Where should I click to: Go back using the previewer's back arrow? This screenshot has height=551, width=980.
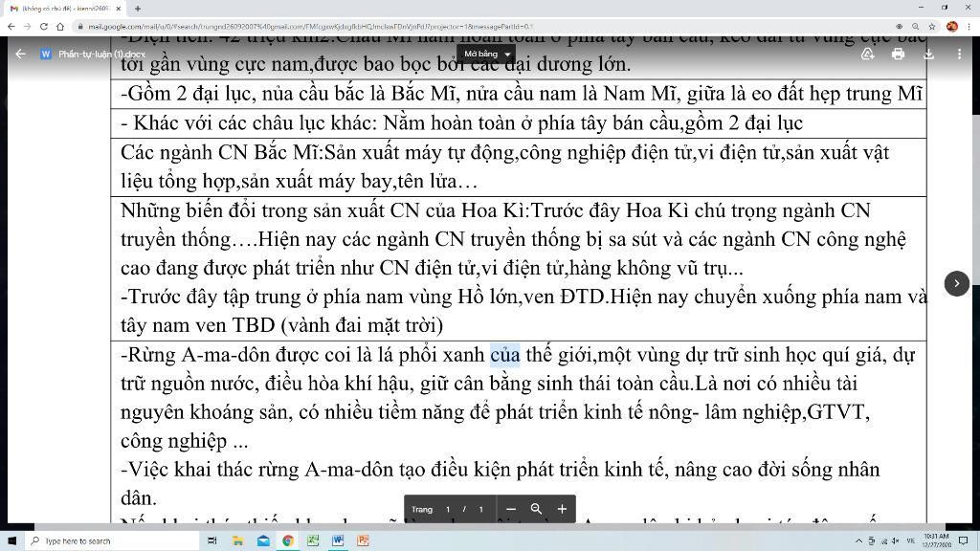point(20,55)
